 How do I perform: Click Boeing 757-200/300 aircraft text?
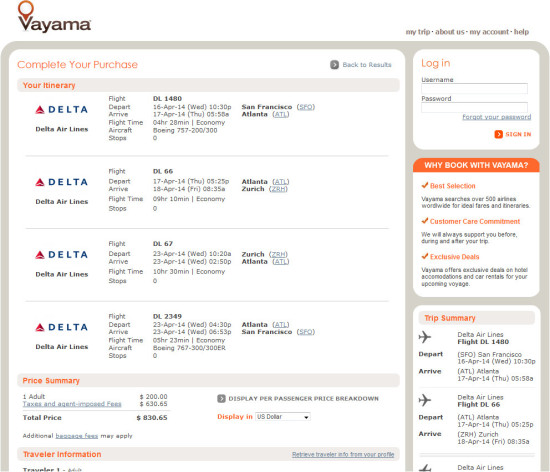(x=185, y=130)
